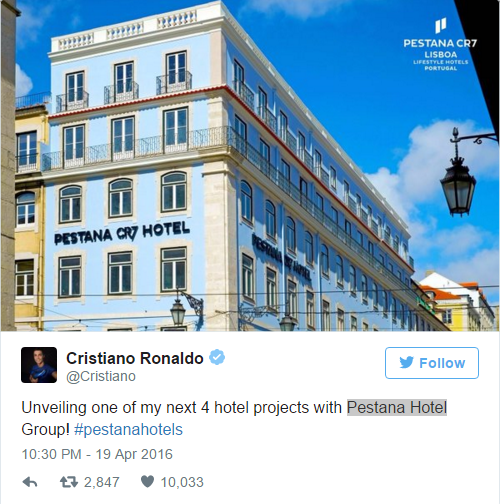Open the @Cristiano handle link
The width and height of the screenshot is (500, 504).
101,376
